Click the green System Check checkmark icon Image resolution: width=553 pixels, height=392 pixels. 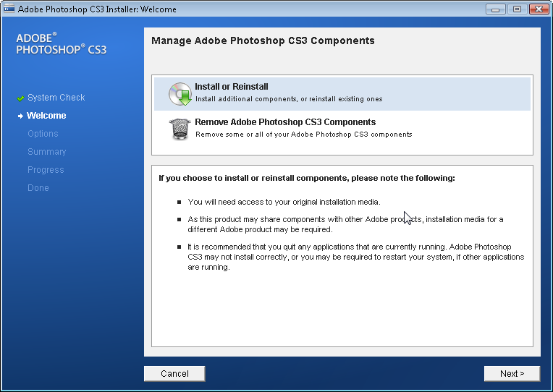tap(20, 98)
